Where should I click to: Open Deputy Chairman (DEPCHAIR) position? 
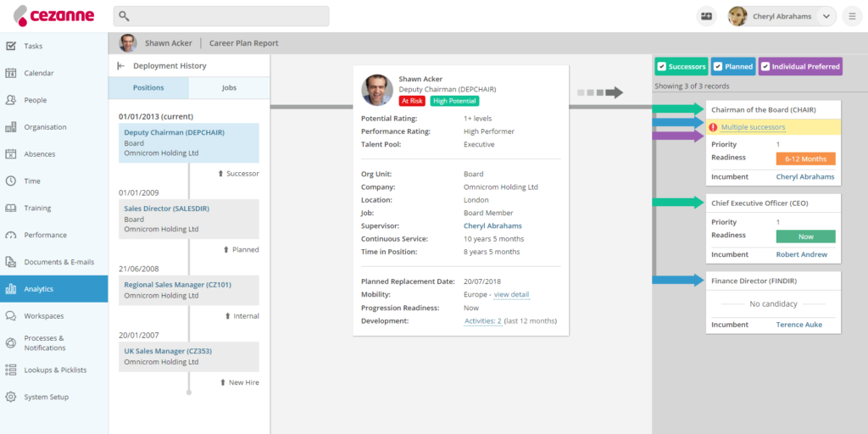[x=174, y=133]
